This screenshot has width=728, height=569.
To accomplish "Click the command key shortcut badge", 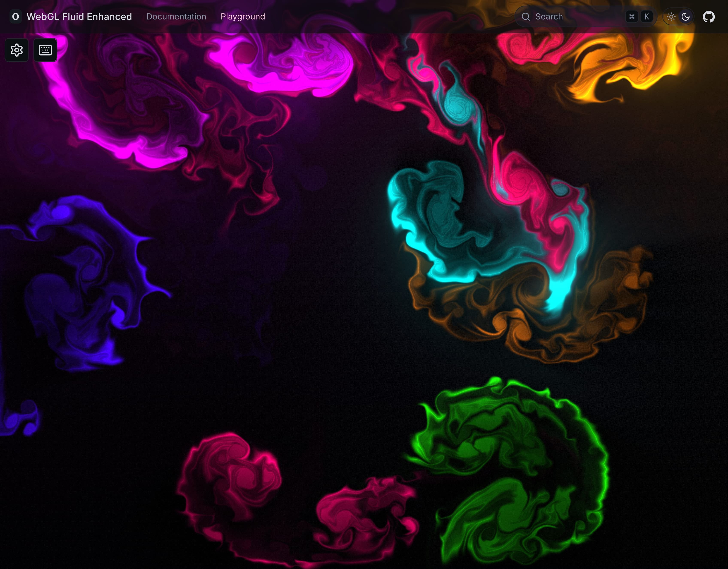I will tap(632, 17).
